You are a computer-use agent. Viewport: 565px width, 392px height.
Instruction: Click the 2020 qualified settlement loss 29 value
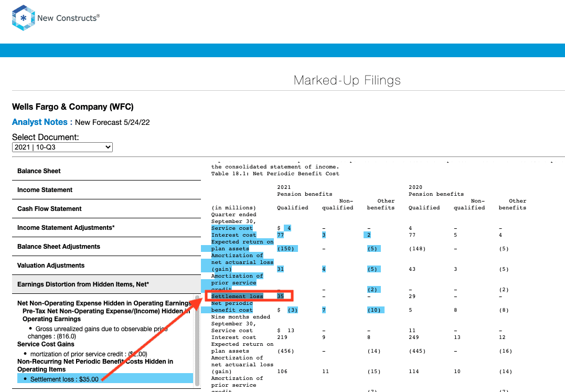pyautogui.click(x=412, y=296)
